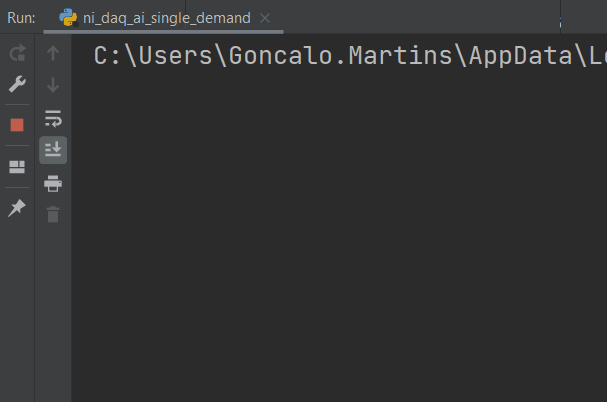Click the restore layout icon
The height and width of the screenshot is (402, 607).
[17, 167]
